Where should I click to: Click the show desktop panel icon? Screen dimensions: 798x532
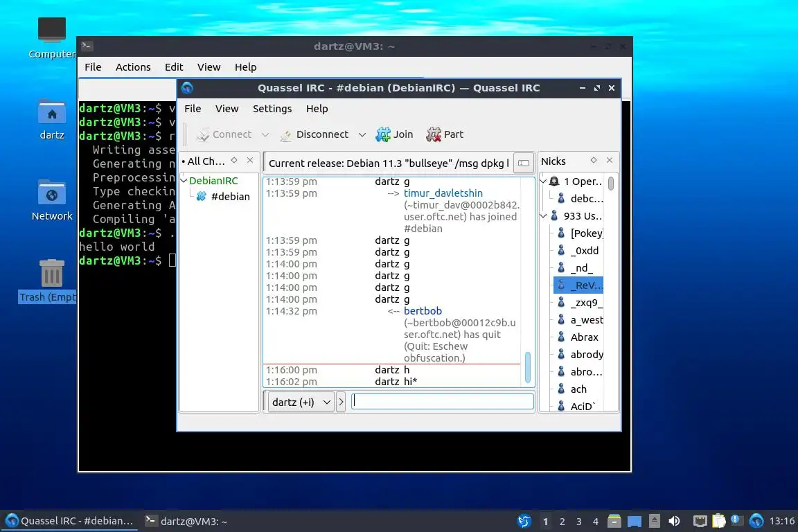634,521
